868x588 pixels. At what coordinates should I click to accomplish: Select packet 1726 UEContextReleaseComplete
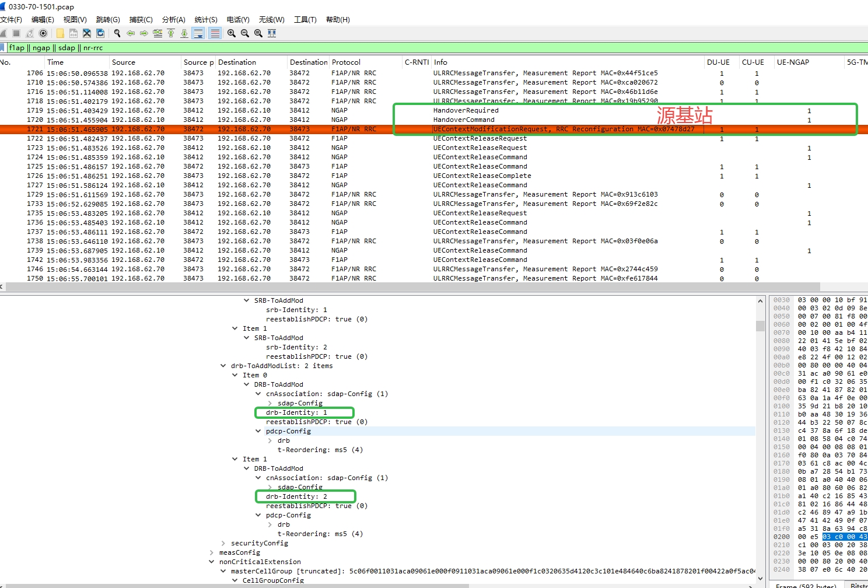434,176
